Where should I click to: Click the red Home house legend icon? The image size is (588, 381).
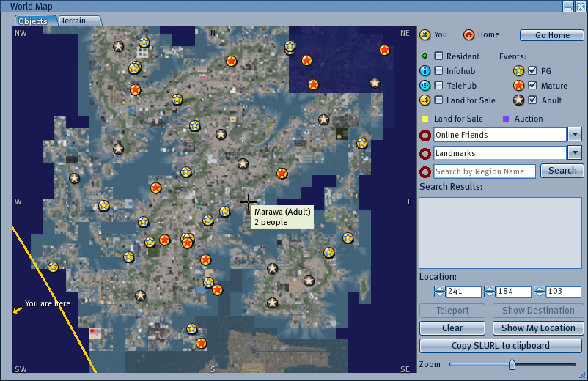point(468,35)
